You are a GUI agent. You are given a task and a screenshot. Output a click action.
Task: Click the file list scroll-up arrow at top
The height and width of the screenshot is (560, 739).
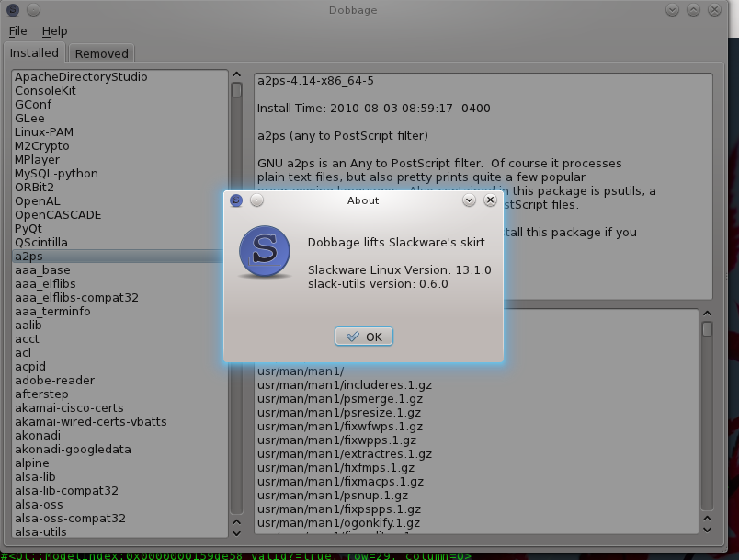[707, 314]
